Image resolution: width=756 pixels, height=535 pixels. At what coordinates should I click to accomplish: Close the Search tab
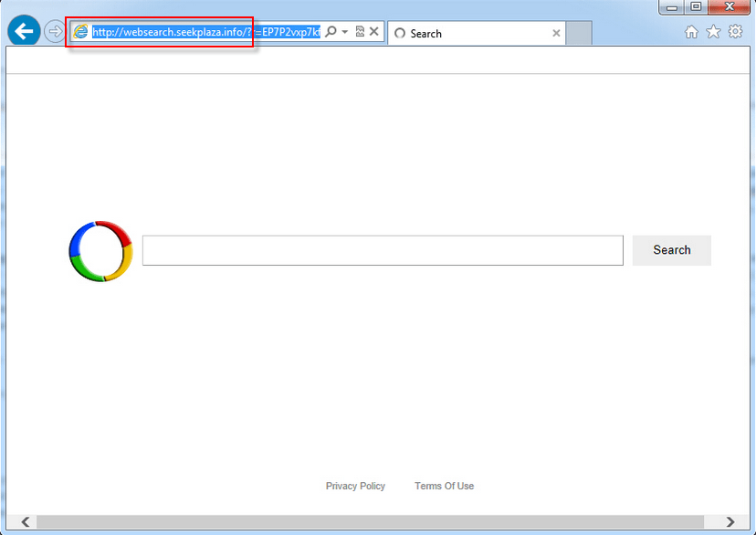click(556, 33)
